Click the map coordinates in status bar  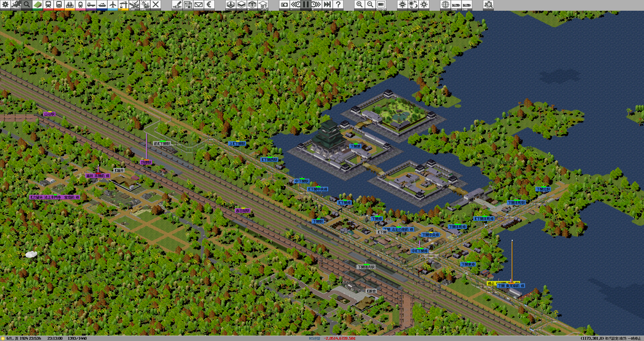592,338
